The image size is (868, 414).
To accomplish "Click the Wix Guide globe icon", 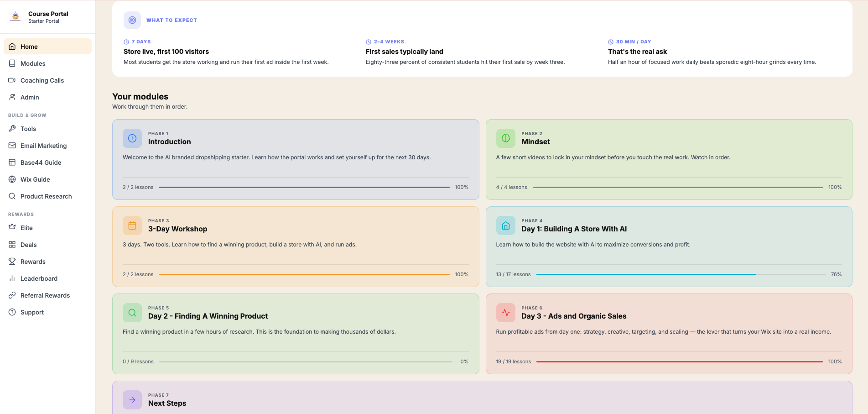I will click(12, 179).
